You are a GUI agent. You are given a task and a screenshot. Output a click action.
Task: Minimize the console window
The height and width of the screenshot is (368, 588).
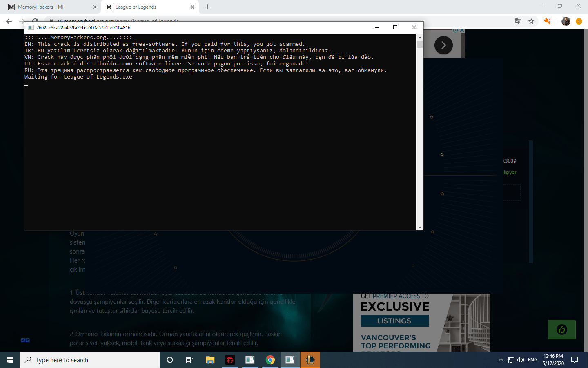coord(377,27)
